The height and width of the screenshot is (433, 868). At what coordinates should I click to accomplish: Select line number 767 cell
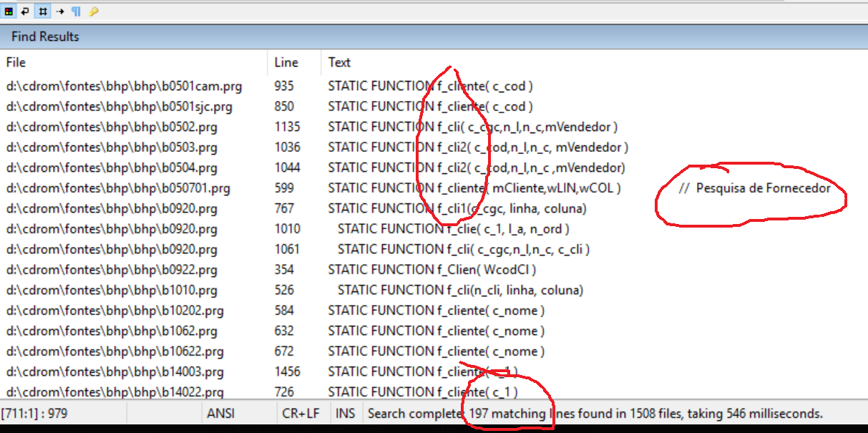tap(284, 209)
